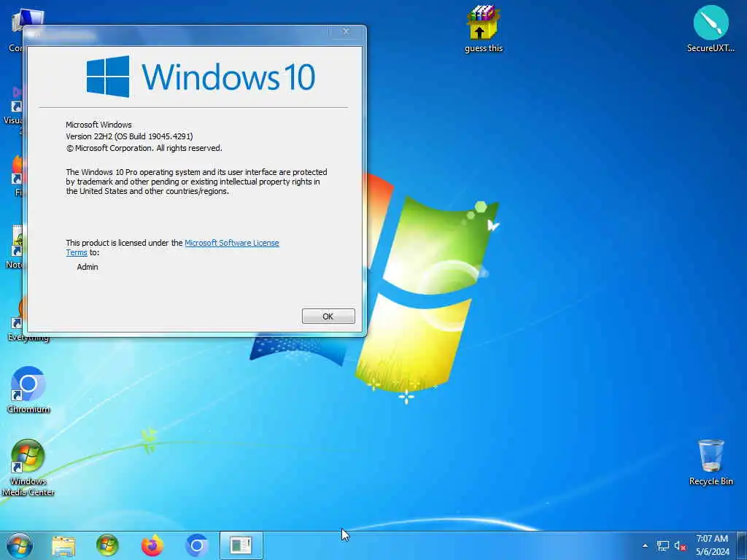Click the Windows 10 logo banner

pos(201,77)
